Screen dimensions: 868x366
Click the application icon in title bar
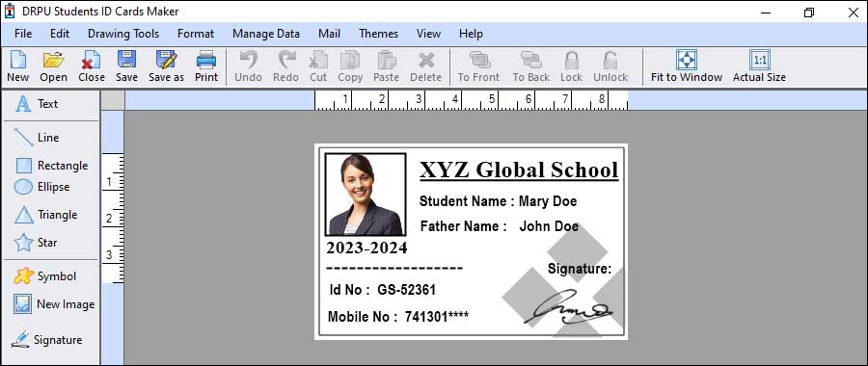click(x=10, y=11)
